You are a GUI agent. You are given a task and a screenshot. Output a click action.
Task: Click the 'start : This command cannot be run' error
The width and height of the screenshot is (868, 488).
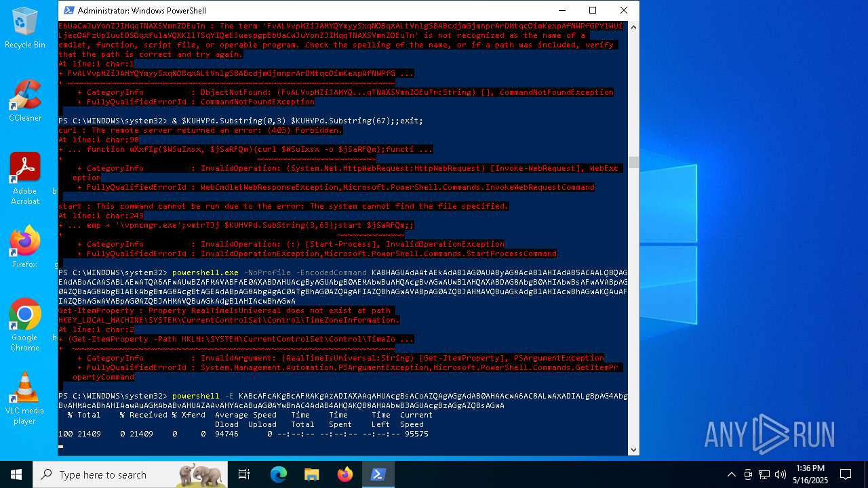coord(283,206)
